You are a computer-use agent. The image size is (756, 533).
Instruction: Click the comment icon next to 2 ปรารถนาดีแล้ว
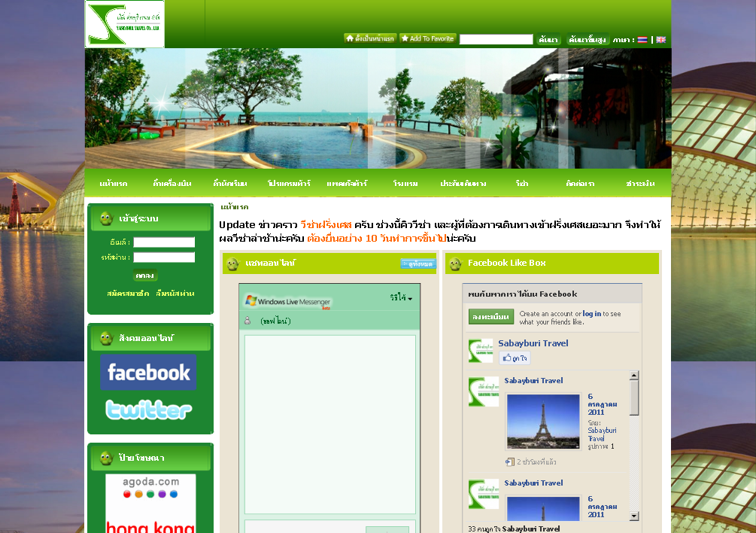coord(509,462)
